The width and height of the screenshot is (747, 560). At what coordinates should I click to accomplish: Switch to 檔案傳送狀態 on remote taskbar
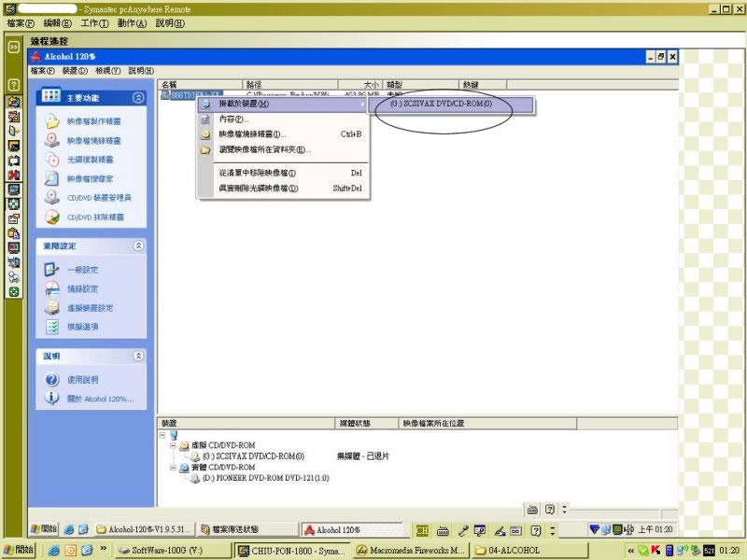[248, 529]
